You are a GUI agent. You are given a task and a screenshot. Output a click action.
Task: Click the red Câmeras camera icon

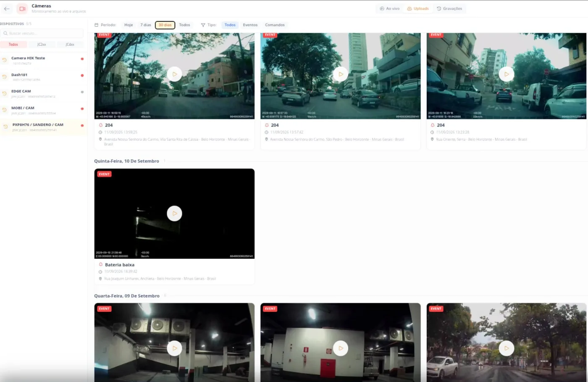click(x=22, y=8)
